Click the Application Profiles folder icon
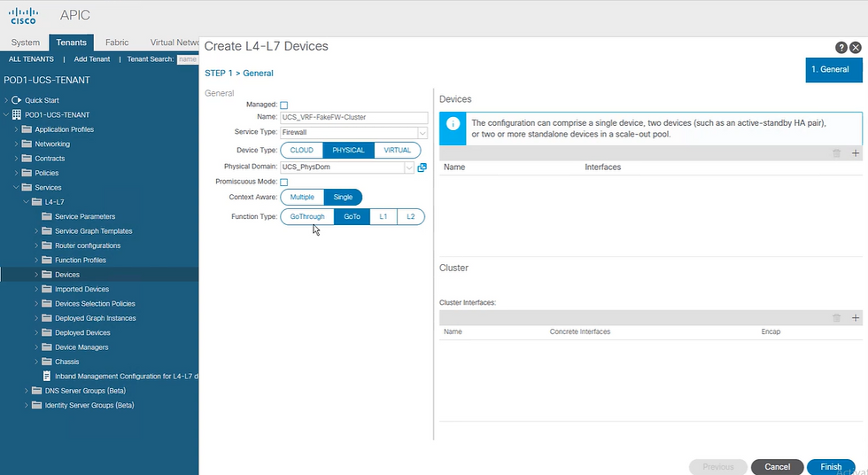This screenshot has height=475, width=868. click(27, 129)
